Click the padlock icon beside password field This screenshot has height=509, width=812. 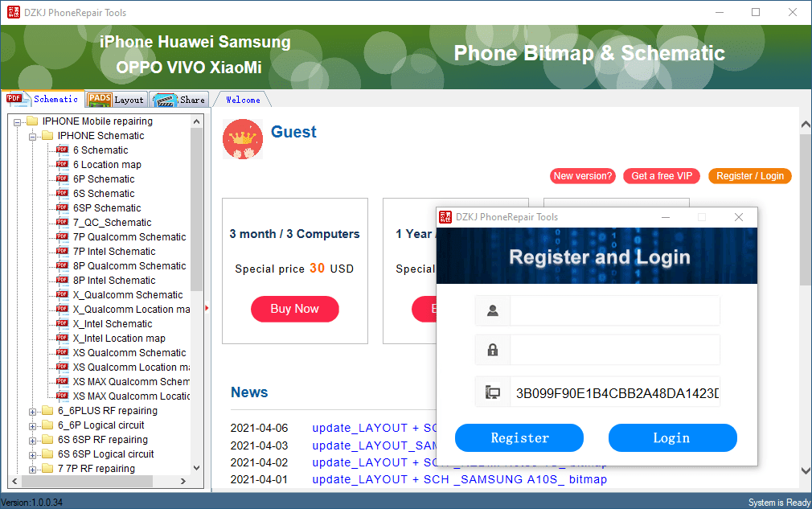493,350
